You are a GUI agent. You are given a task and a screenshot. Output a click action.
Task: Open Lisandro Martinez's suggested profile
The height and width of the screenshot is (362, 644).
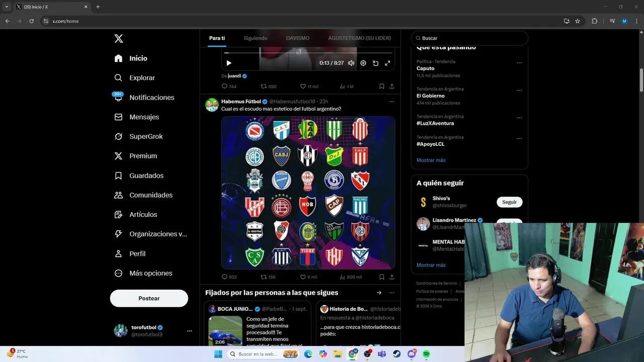pyautogui.click(x=455, y=220)
